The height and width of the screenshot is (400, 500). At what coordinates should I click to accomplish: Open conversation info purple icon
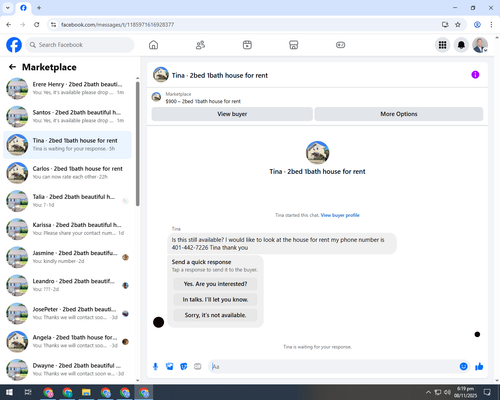point(475,75)
